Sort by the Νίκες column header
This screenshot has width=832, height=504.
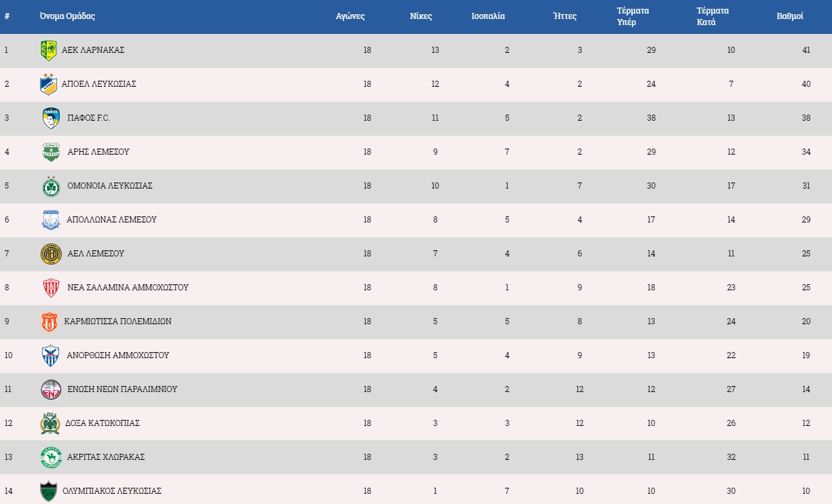421,16
